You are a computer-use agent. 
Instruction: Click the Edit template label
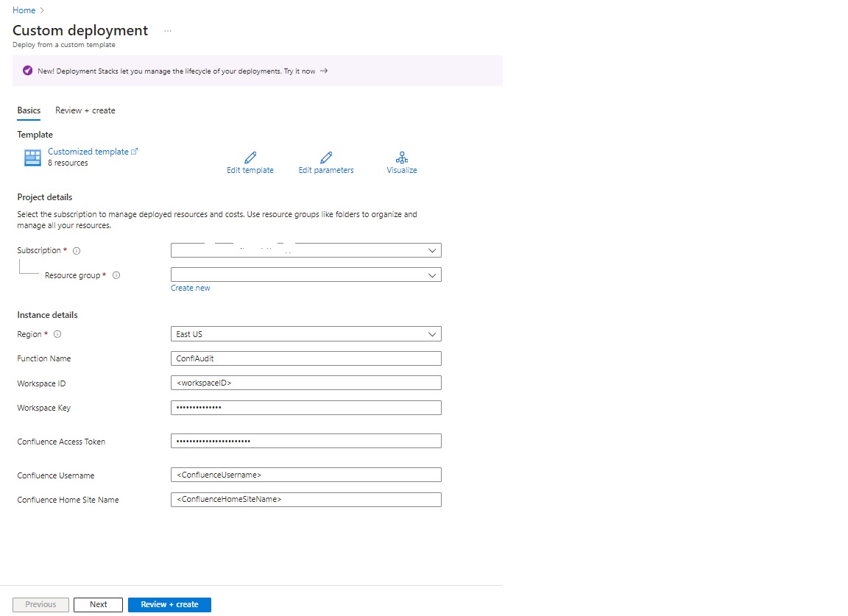250,170
